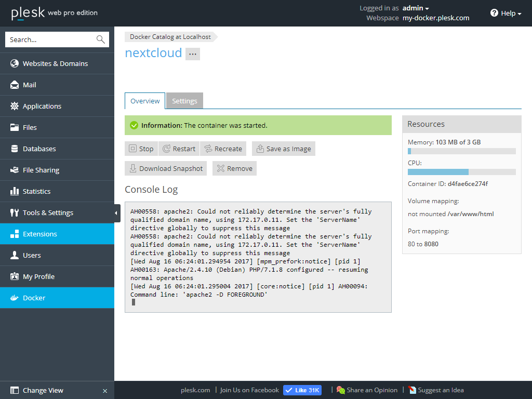Viewport: 532px width, 399px height.
Task: Click the Files folder icon
Action: tap(14, 127)
